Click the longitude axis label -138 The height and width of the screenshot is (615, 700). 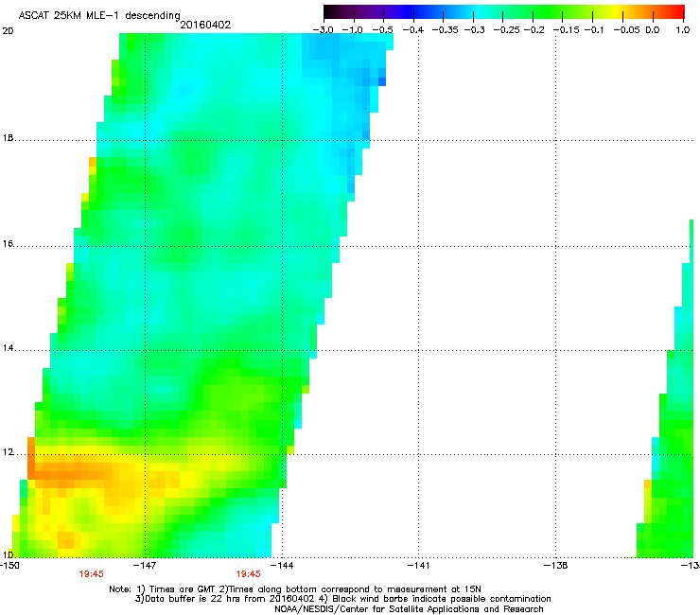pyautogui.click(x=556, y=566)
